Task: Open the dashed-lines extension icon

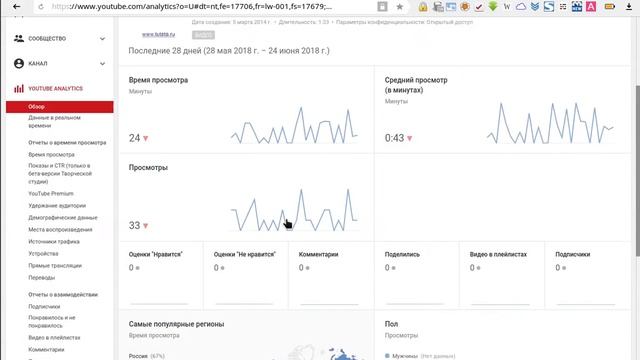Action: click(563, 7)
